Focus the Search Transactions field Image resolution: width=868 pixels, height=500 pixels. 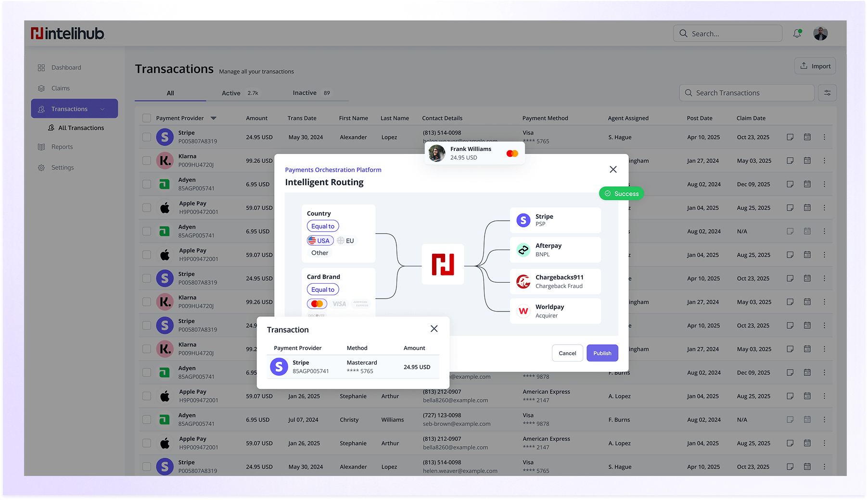(747, 93)
